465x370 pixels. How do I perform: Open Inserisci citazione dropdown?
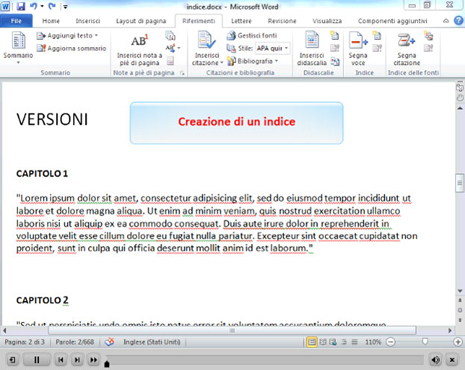point(207,49)
